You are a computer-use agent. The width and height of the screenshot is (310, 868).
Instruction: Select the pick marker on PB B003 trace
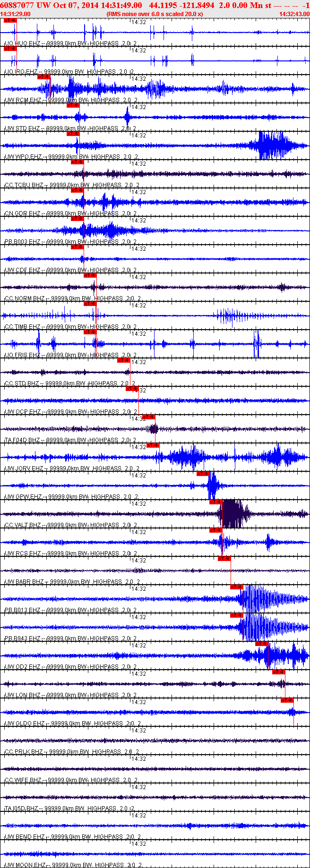coord(77,219)
